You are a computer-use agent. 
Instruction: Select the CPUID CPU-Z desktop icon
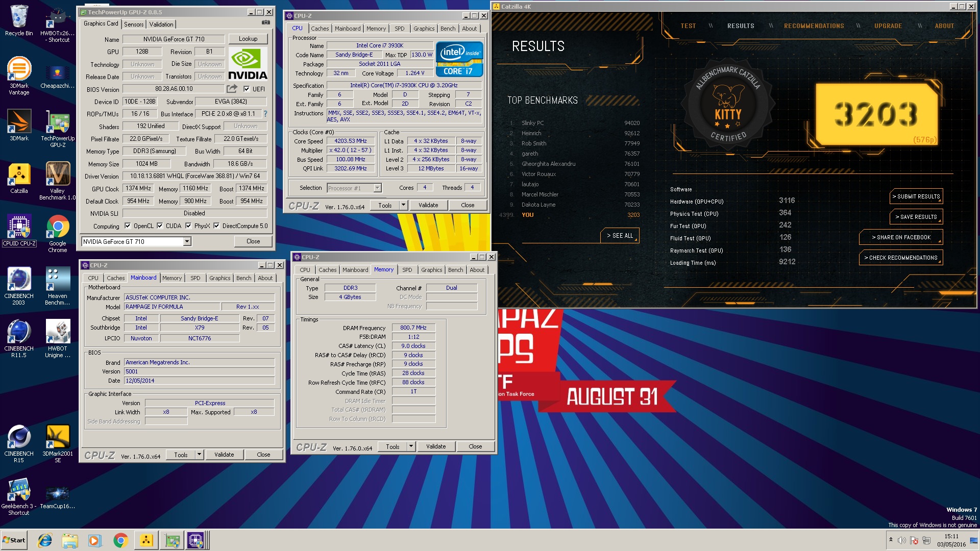click(x=19, y=231)
